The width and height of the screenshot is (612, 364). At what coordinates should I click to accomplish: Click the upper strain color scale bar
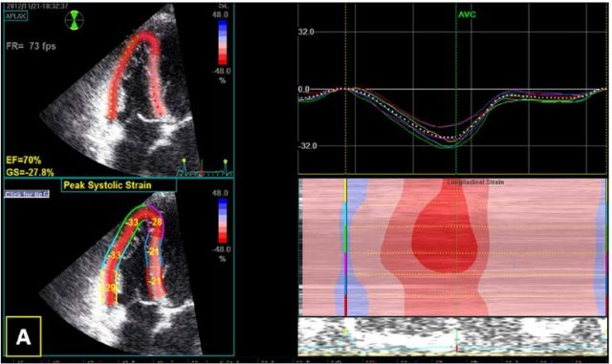coord(223,43)
